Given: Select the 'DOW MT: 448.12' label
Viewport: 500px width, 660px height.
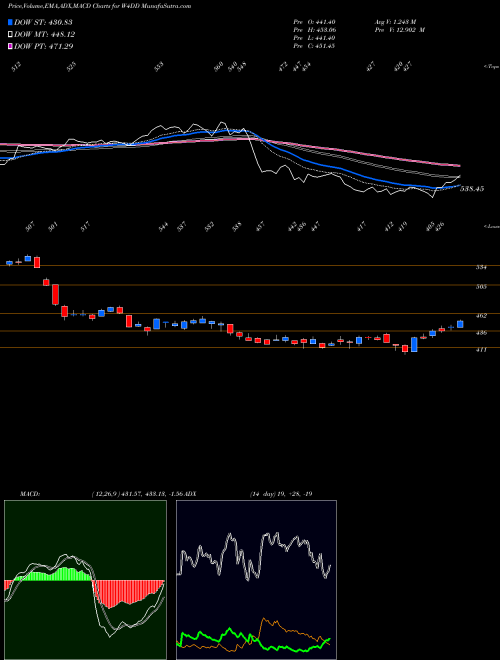Looking at the screenshot, I should coord(44,35).
